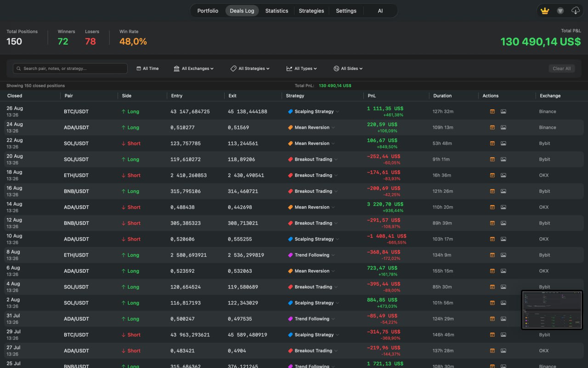588x368 pixels.
Task: Click the gold crown premium icon
Action: point(545,11)
